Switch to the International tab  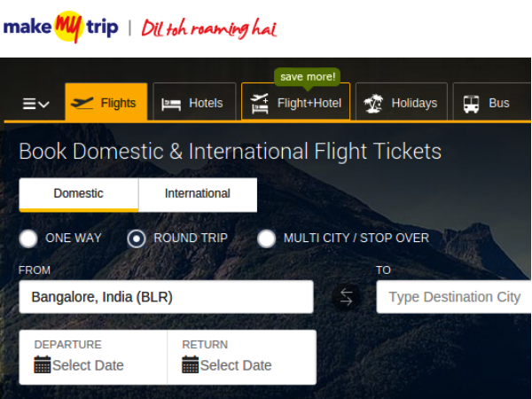click(197, 193)
